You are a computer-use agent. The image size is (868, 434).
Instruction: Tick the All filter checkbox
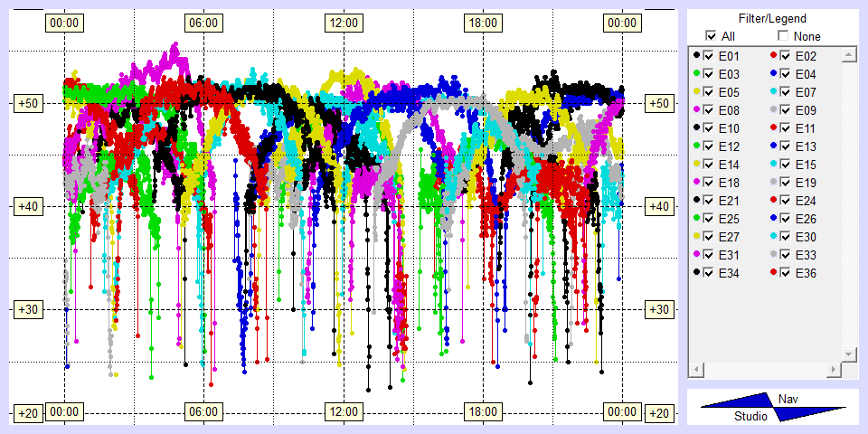pyautogui.click(x=711, y=36)
